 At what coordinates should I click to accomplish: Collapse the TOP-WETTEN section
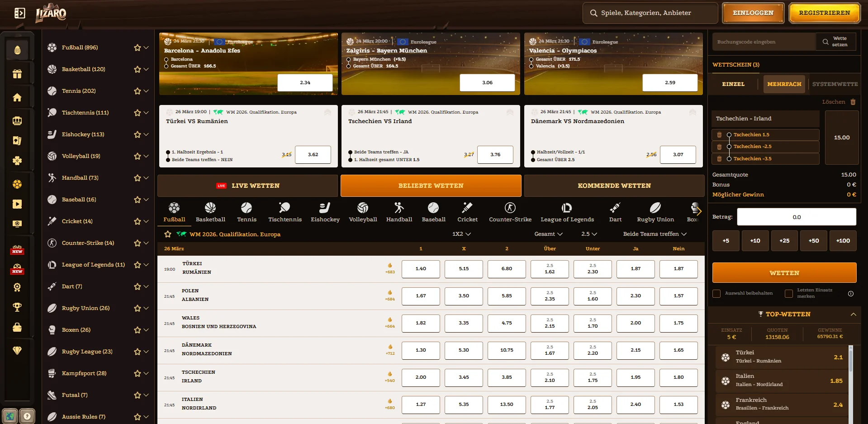click(854, 314)
